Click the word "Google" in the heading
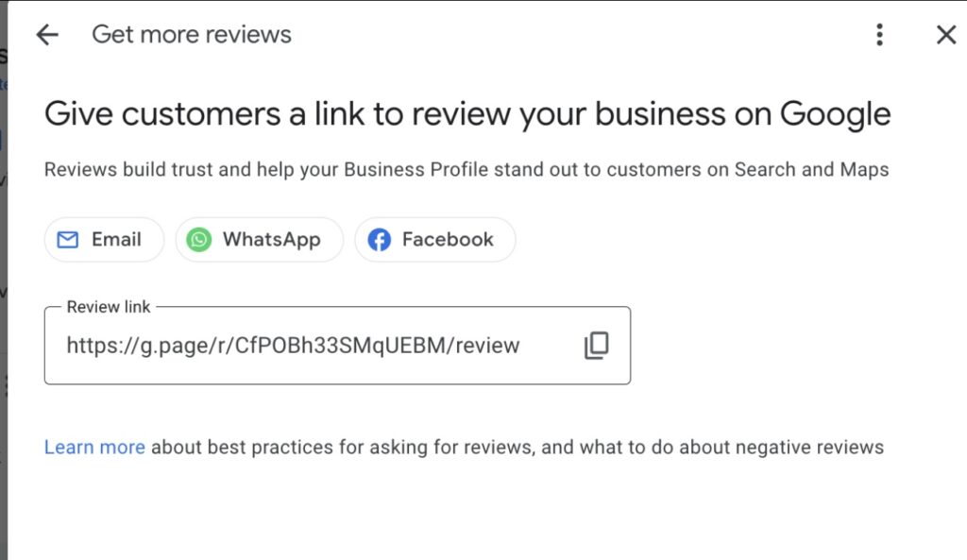Viewport: 967px width, 560px height. 835,114
